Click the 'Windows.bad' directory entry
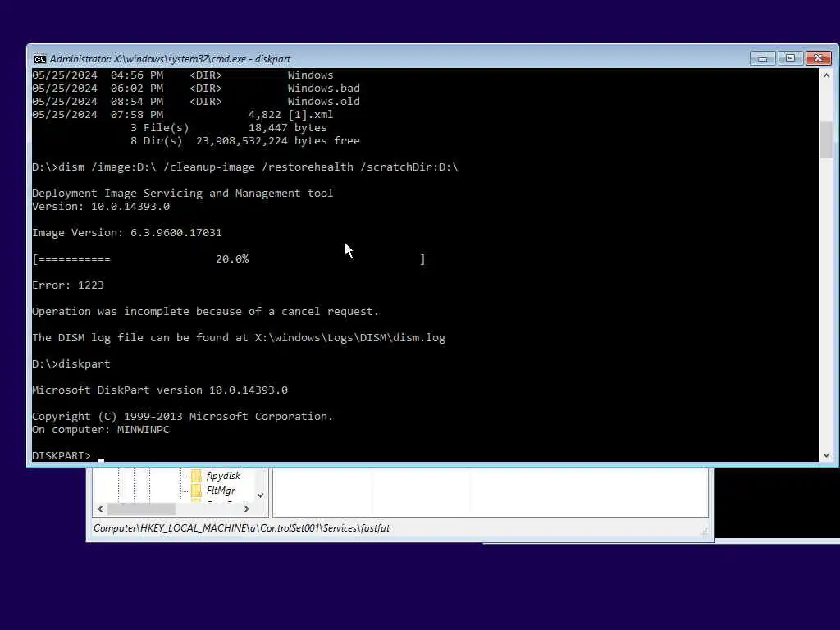Screen dimensions: 840x630 tap(323, 88)
